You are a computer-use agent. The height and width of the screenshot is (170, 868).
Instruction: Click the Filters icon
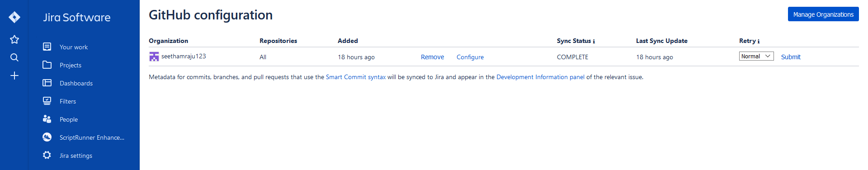[x=47, y=101]
